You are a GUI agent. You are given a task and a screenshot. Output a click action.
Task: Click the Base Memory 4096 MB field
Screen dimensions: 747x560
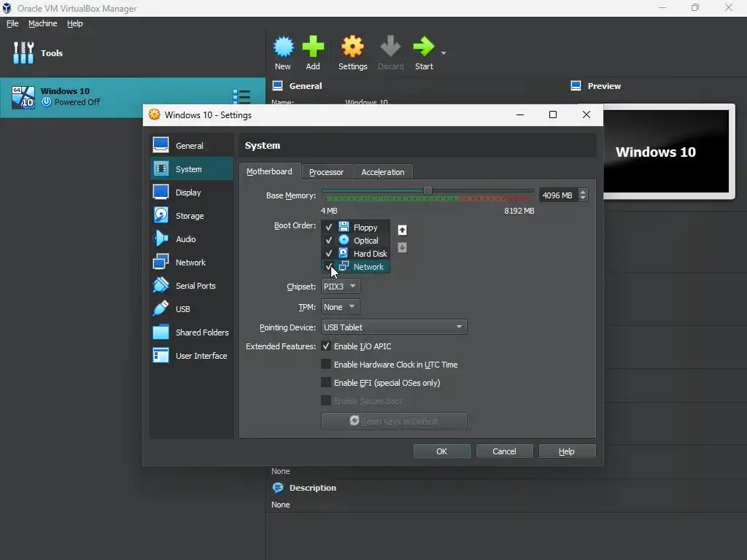tap(558, 195)
